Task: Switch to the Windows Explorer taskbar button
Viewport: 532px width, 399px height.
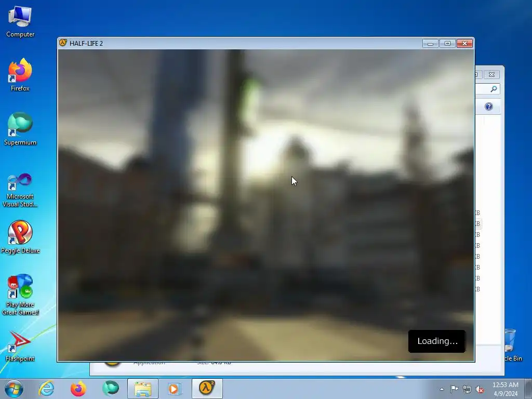Action: pos(143,389)
